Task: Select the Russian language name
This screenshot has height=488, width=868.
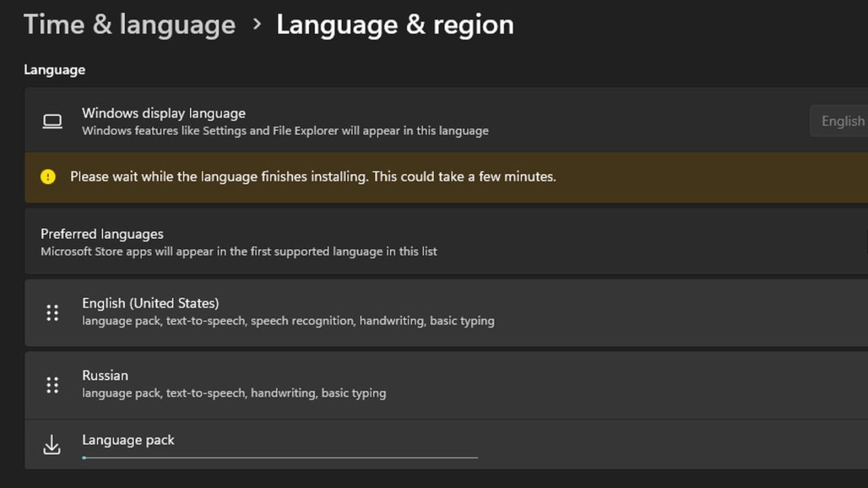Action: 105,375
